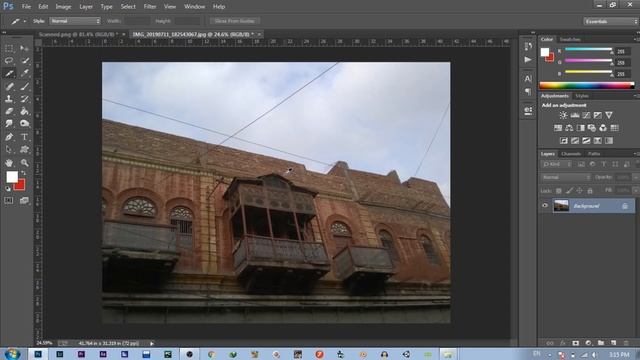This screenshot has height=360, width=640.
Task: Hide the Background layer
Action: coord(544,206)
